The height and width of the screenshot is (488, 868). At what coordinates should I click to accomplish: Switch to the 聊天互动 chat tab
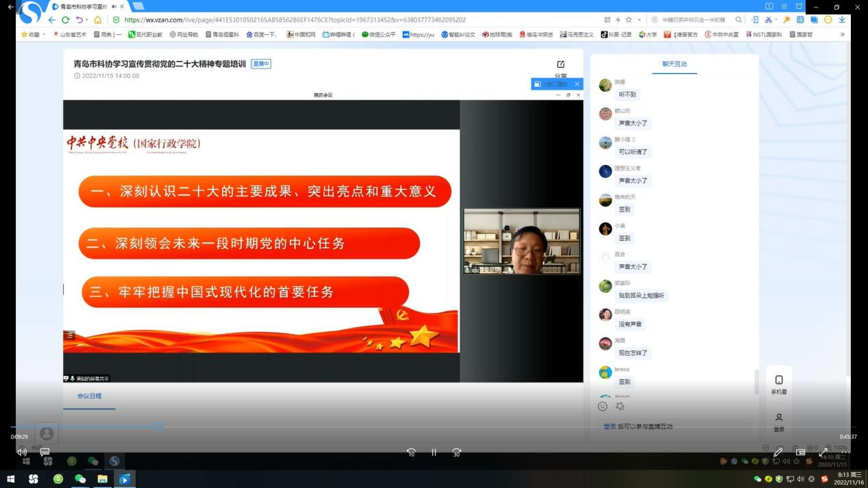point(674,64)
